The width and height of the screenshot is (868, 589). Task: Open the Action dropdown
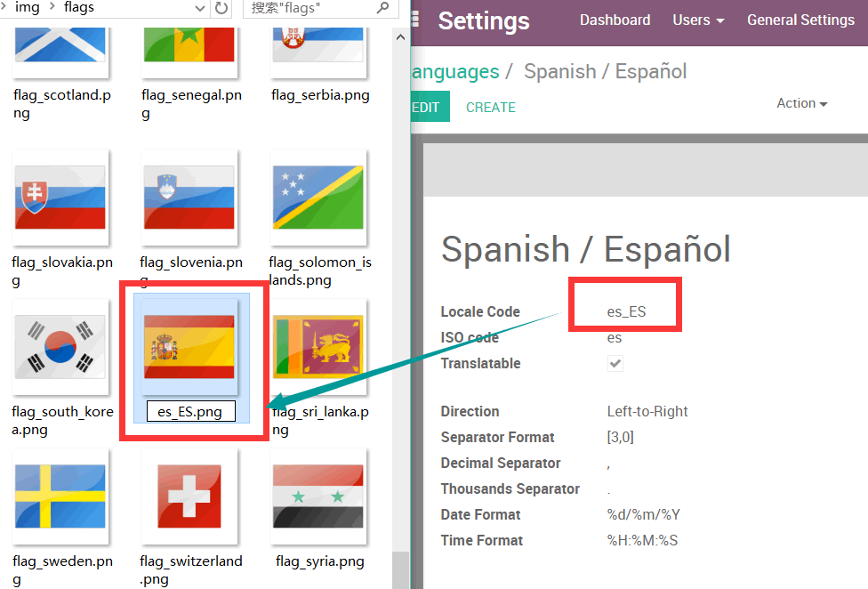pyautogui.click(x=801, y=104)
